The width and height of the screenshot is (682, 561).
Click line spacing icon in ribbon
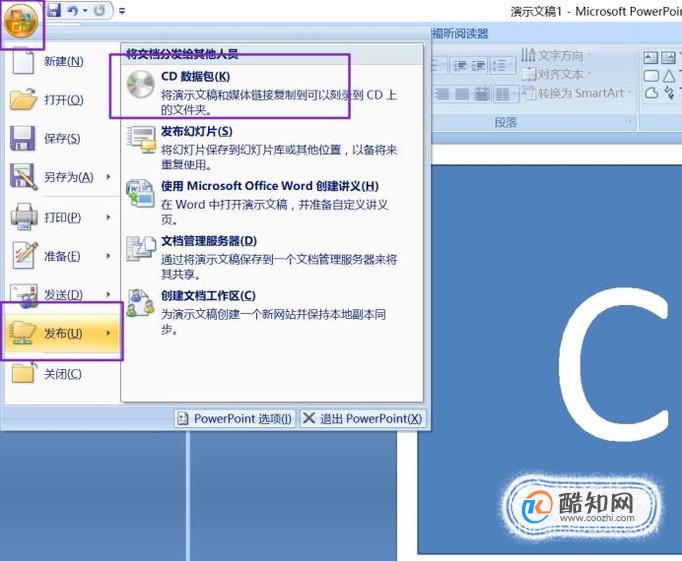[x=502, y=66]
